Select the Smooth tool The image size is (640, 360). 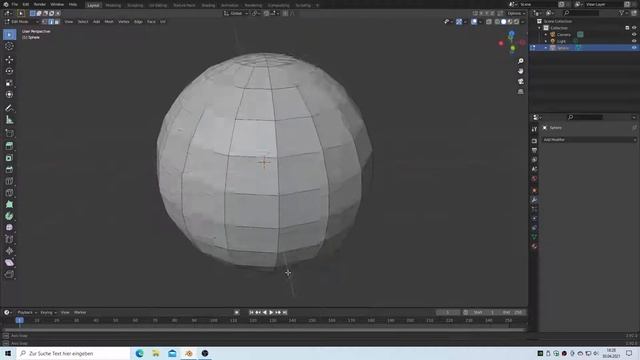coord(9,228)
